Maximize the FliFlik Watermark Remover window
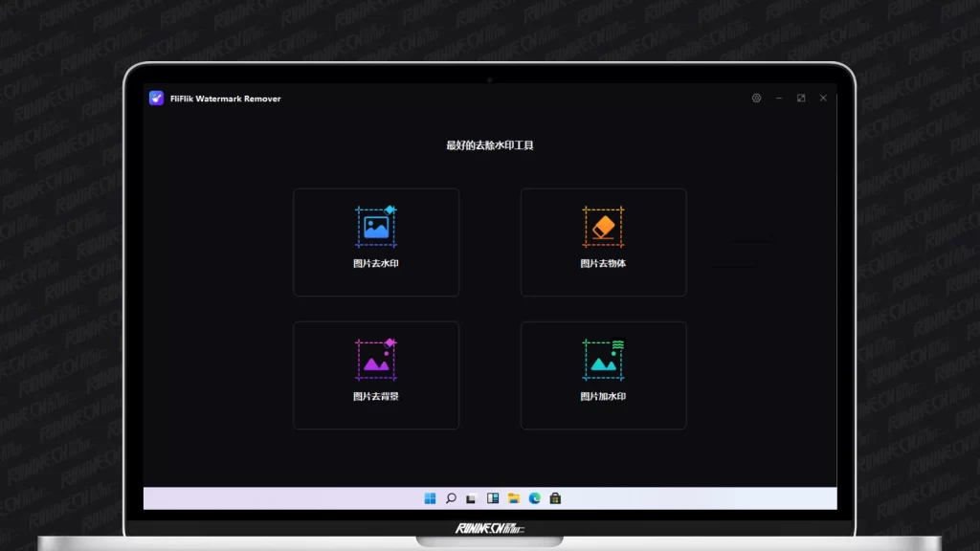Image resolution: width=980 pixels, height=551 pixels. point(801,99)
